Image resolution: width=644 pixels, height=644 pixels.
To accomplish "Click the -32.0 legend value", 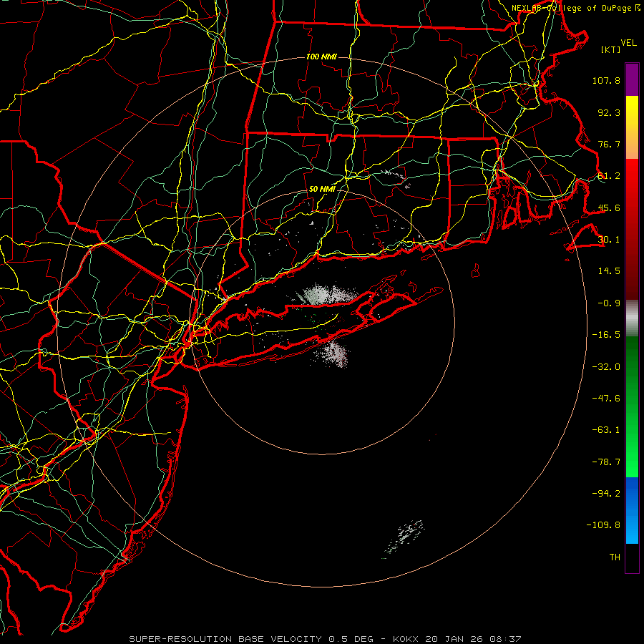I will (606, 367).
